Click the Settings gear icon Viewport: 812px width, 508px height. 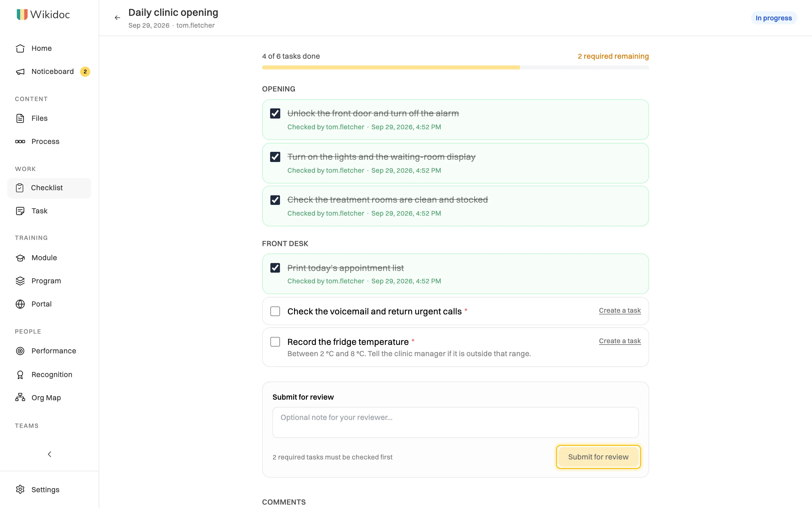20,490
